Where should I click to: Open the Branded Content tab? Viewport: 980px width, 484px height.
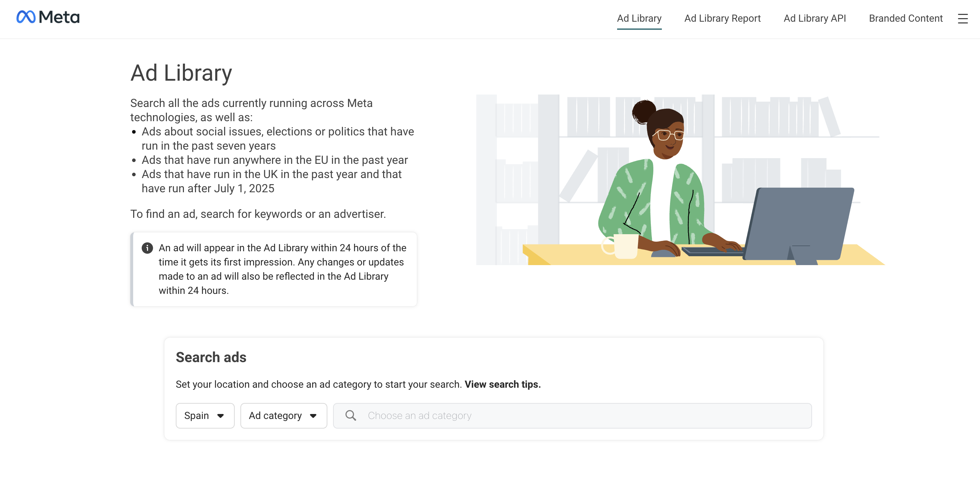pyautogui.click(x=905, y=18)
